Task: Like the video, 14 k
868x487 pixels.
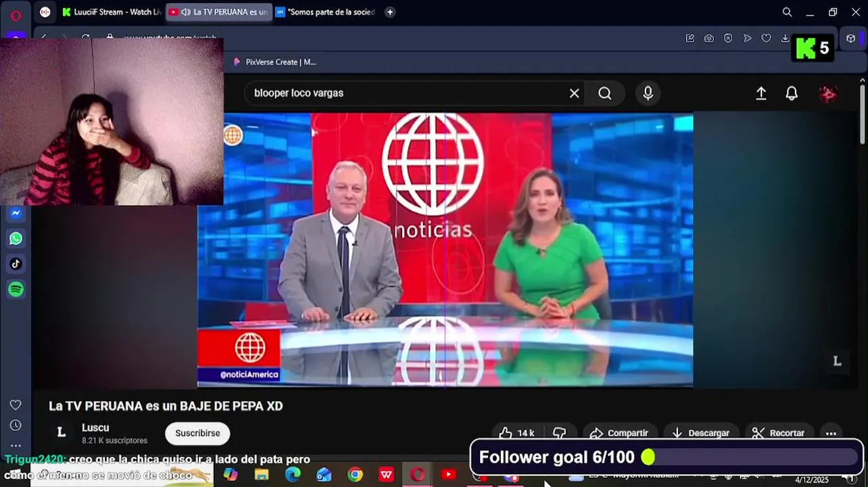Action: 517,433
